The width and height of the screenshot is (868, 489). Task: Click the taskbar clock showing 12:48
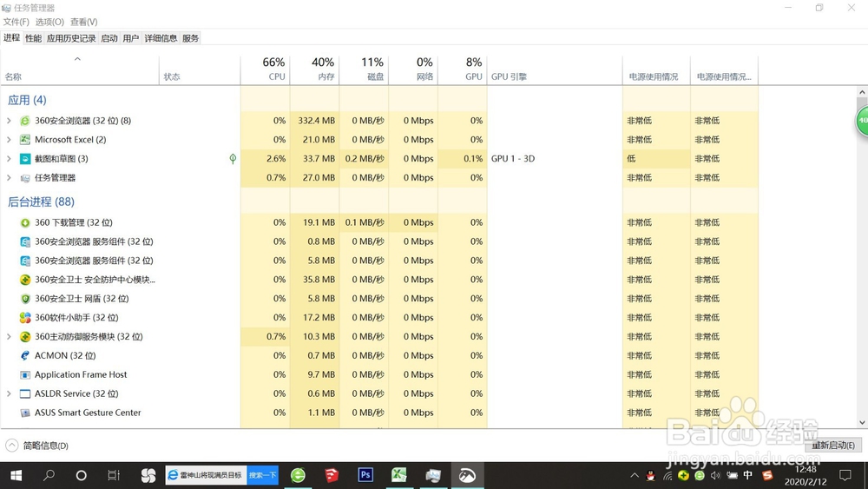coord(806,476)
